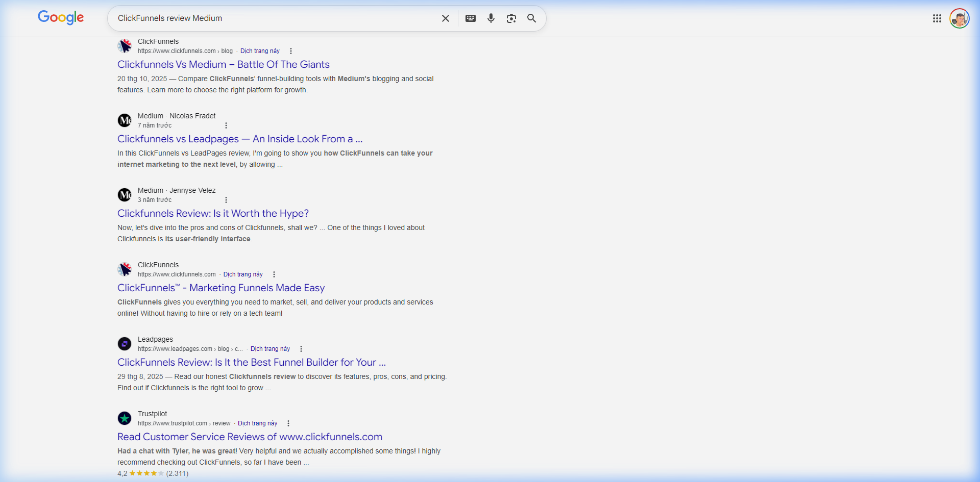Open 'Dịch trang này' on the first ClickFunnels result
980x482 pixels.
(259, 51)
